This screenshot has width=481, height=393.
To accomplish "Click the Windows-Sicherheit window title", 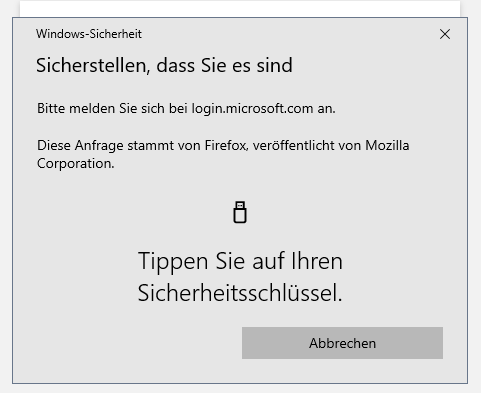I will 89,34.
